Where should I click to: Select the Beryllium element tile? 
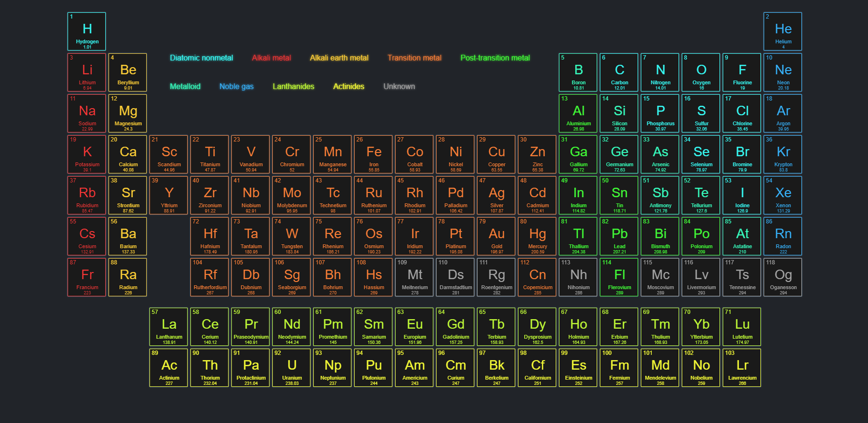tap(128, 72)
